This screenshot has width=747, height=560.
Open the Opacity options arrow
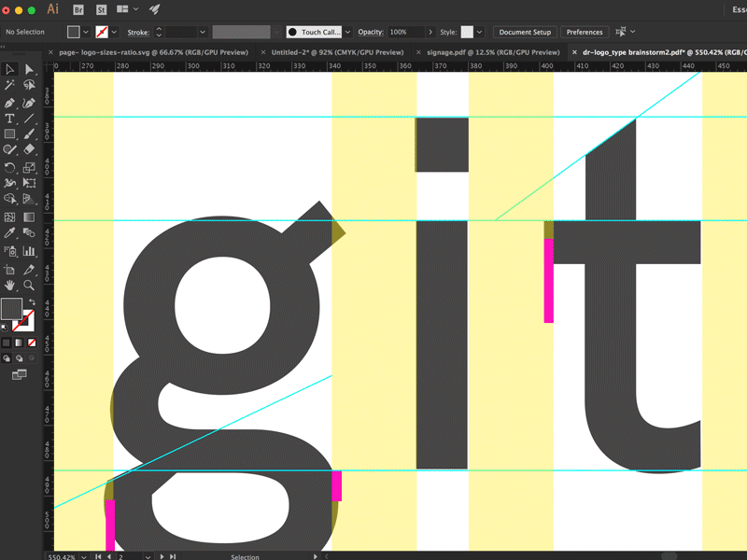pyautogui.click(x=430, y=32)
